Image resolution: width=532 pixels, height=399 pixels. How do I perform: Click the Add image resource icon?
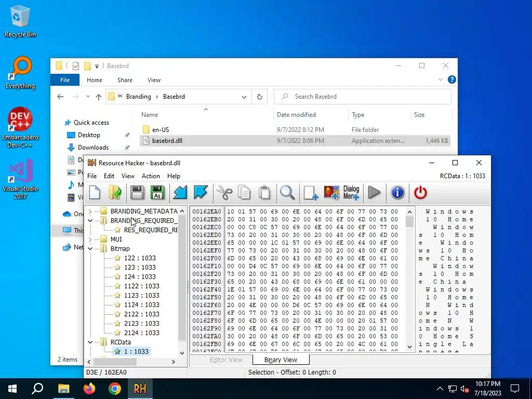pos(331,192)
